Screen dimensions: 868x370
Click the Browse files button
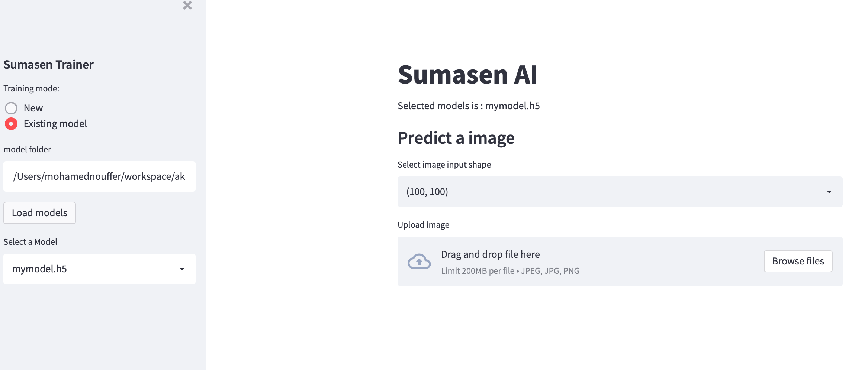tap(798, 261)
